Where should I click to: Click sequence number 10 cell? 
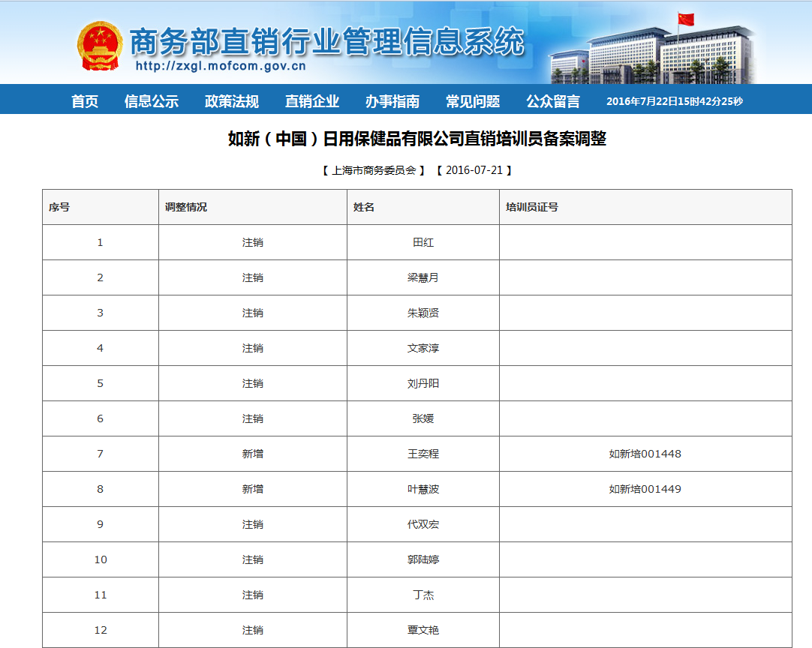coord(101,559)
